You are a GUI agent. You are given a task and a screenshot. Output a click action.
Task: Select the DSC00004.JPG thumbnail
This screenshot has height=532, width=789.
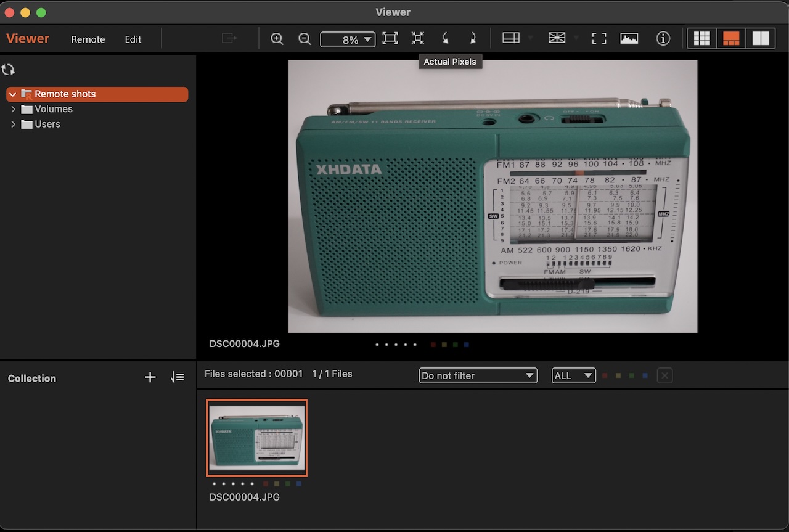(x=256, y=438)
